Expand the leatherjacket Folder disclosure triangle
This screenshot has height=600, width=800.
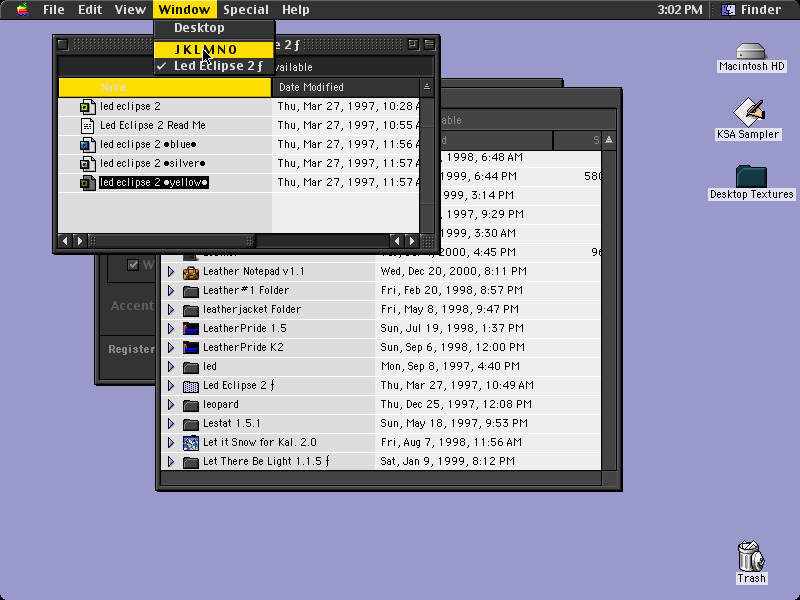click(x=171, y=309)
